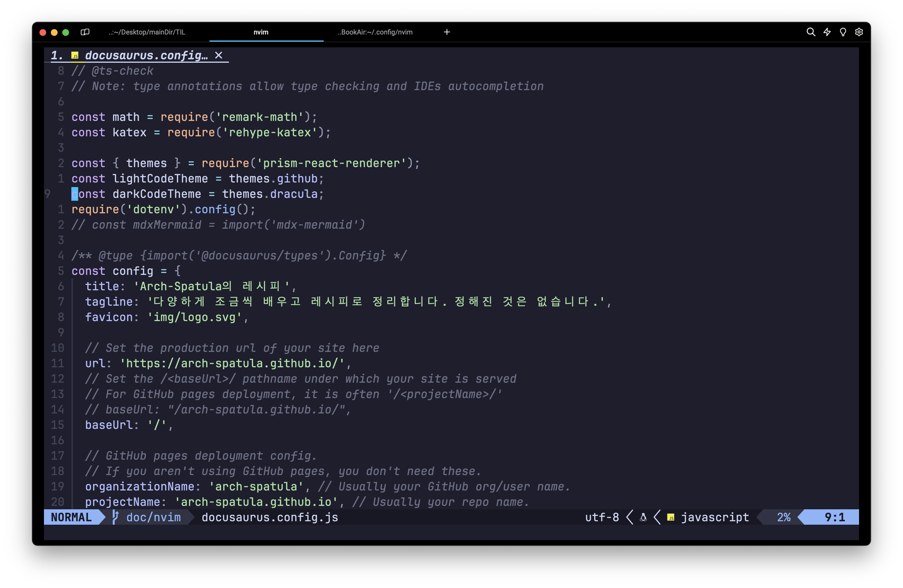Click the JS icon on the docusaurus buffer tab

(x=75, y=55)
